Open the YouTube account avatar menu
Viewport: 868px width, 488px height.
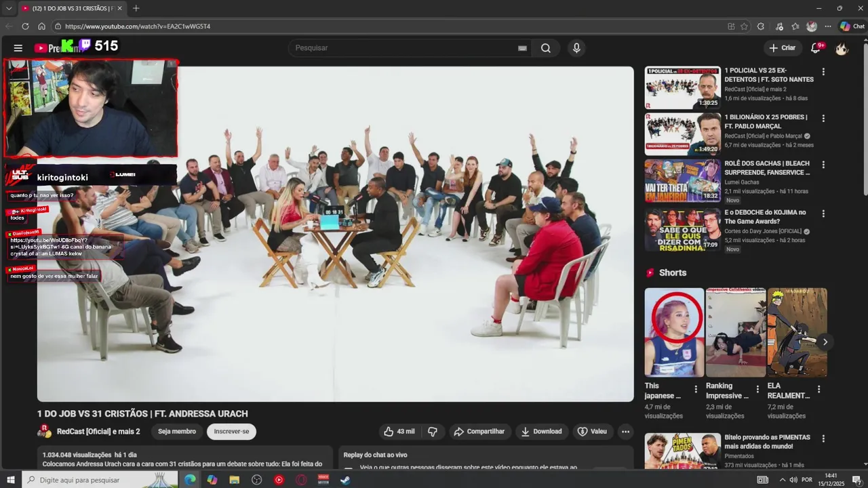(842, 48)
